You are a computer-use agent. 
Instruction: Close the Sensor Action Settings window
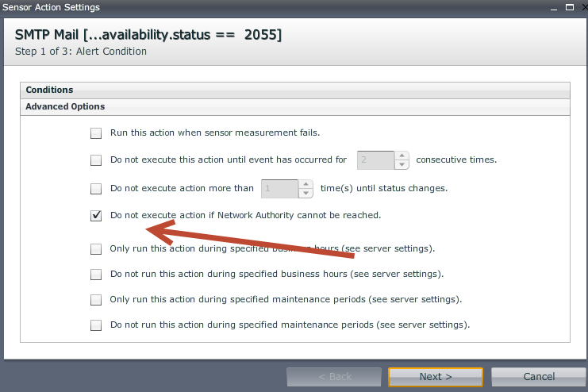(577, 7)
